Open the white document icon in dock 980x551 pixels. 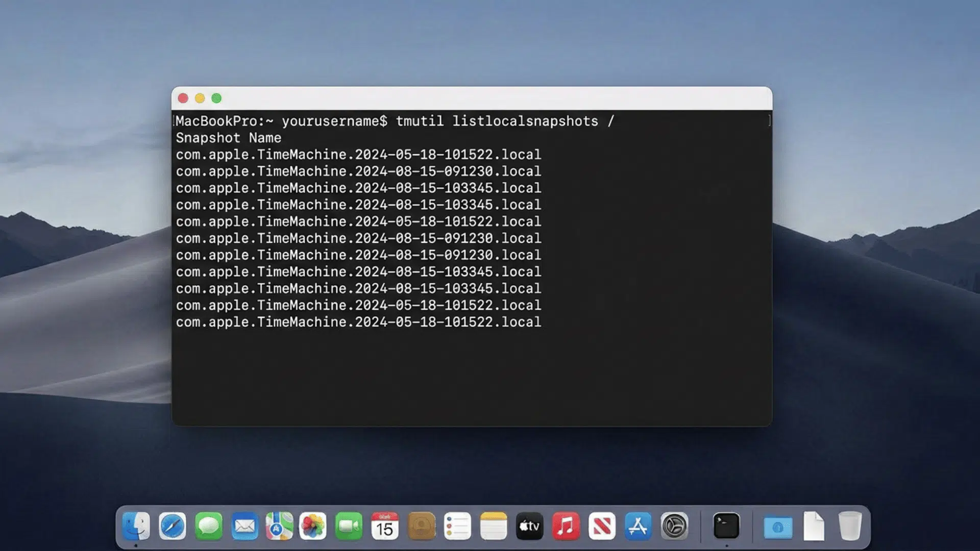coord(814,526)
